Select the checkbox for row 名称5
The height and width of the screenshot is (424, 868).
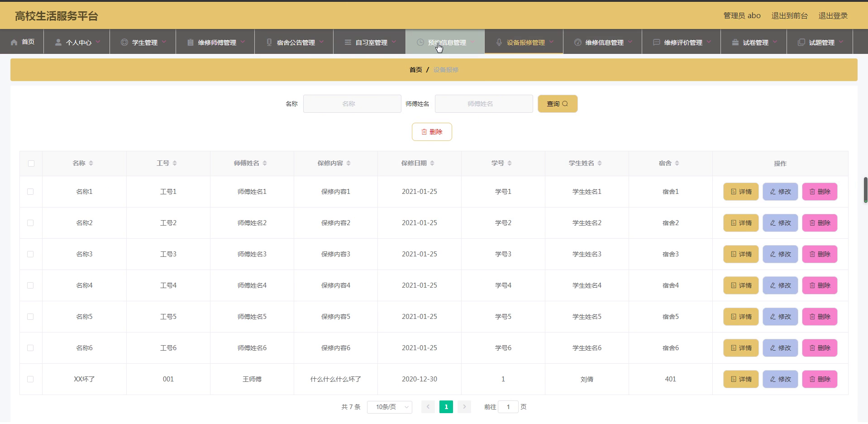tap(30, 317)
